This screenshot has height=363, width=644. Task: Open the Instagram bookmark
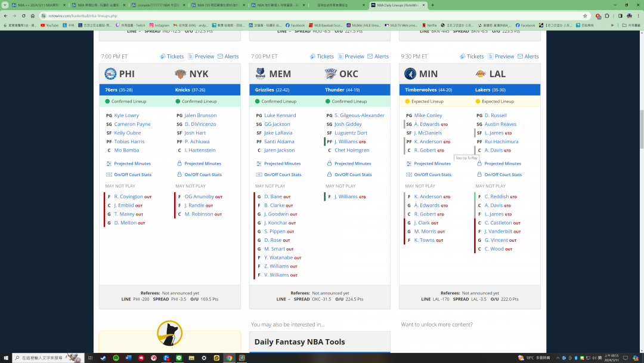[159, 25]
